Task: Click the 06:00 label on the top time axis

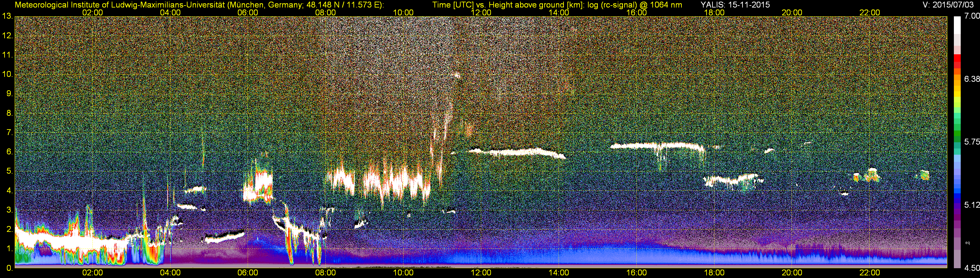Action: [x=248, y=12]
